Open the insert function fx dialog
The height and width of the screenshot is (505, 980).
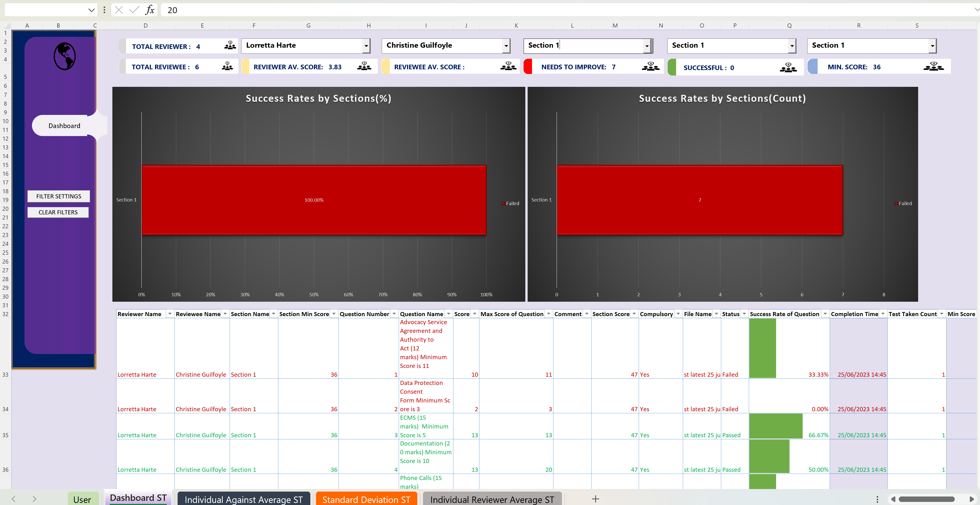150,10
